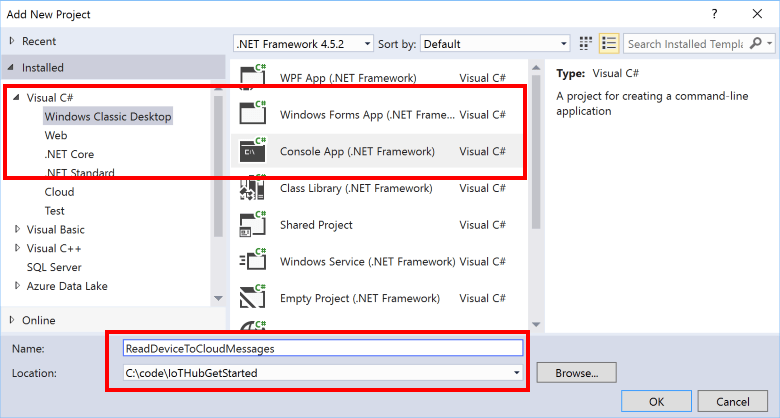Click the template list vertical scrollbar
This screenshot has width=780, height=418.
pos(536,152)
